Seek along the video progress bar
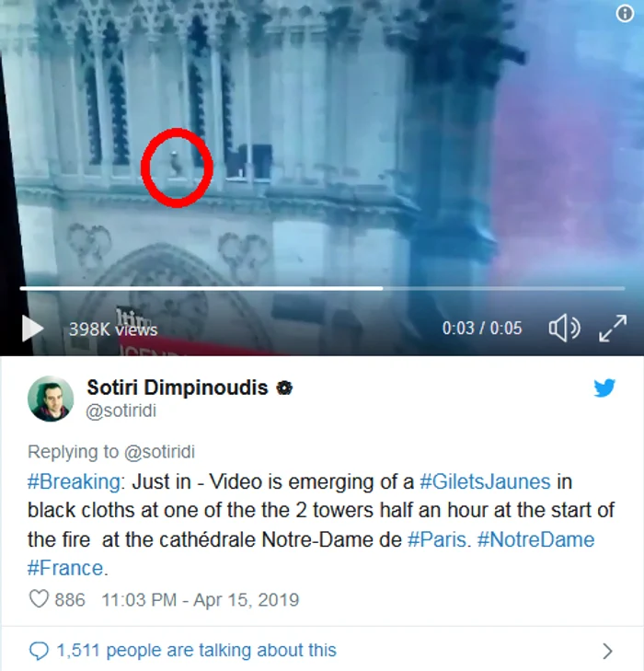The width and height of the screenshot is (644, 671). 322,288
